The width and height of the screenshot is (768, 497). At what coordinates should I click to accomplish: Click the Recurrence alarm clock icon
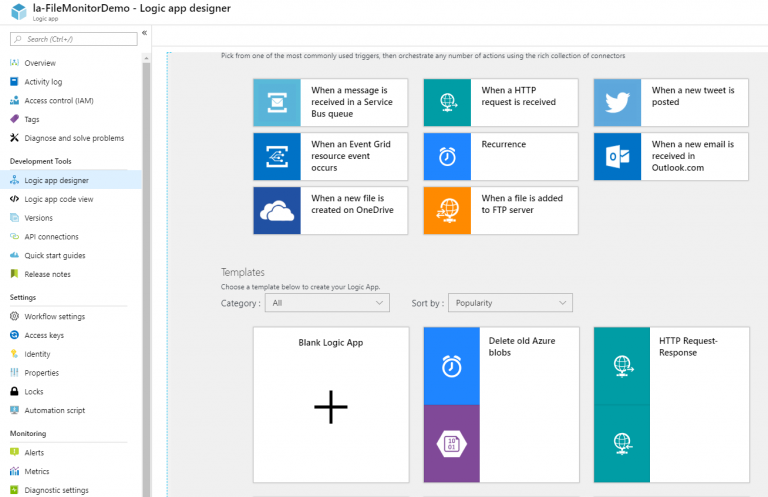[x=447, y=157]
